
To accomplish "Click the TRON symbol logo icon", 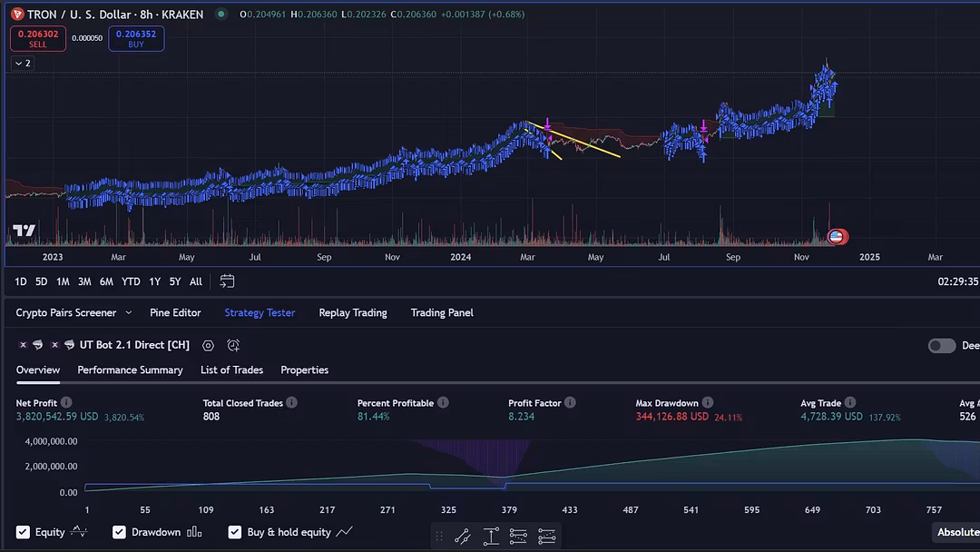I will 17,14.
